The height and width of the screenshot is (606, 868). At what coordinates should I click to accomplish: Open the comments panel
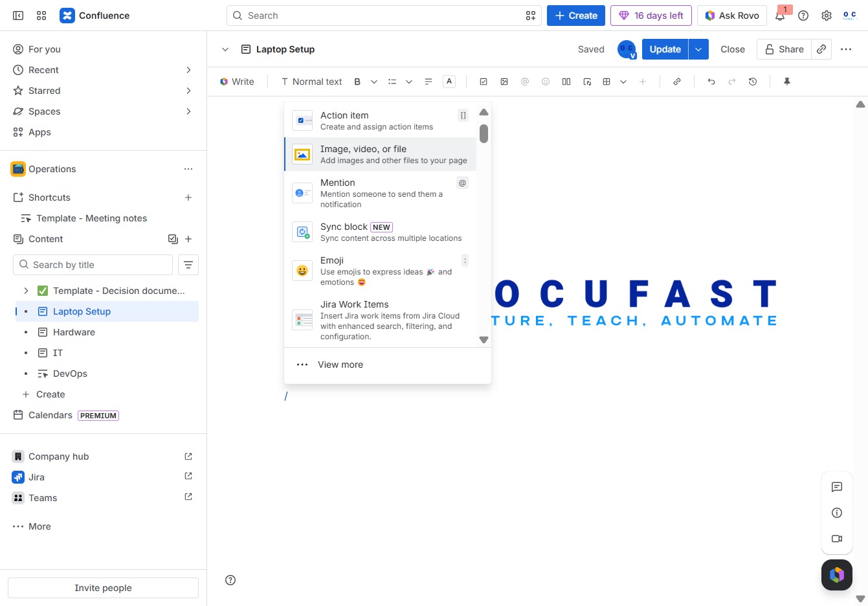pyautogui.click(x=837, y=487)
